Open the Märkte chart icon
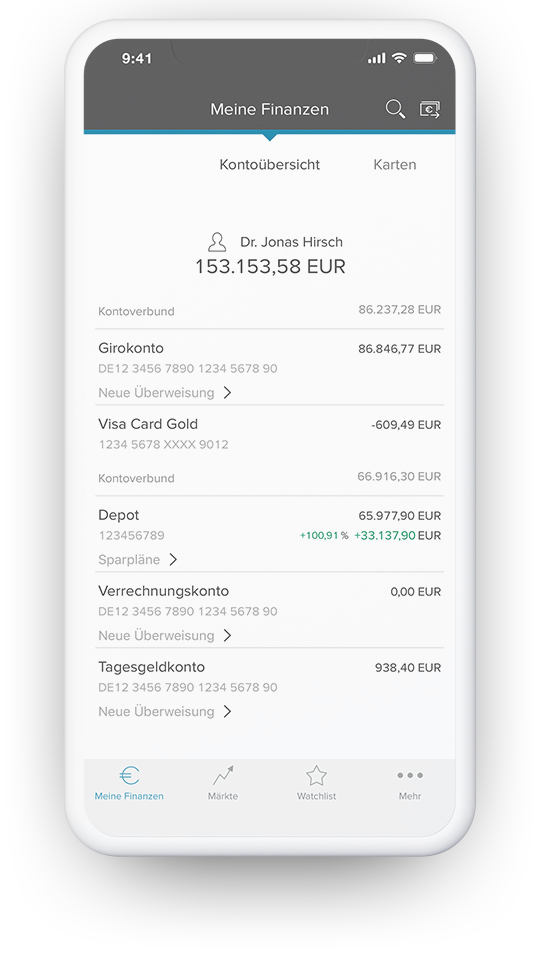Viewport: 540px width, 960px height. pyautogui.click(x=223, y=775)
